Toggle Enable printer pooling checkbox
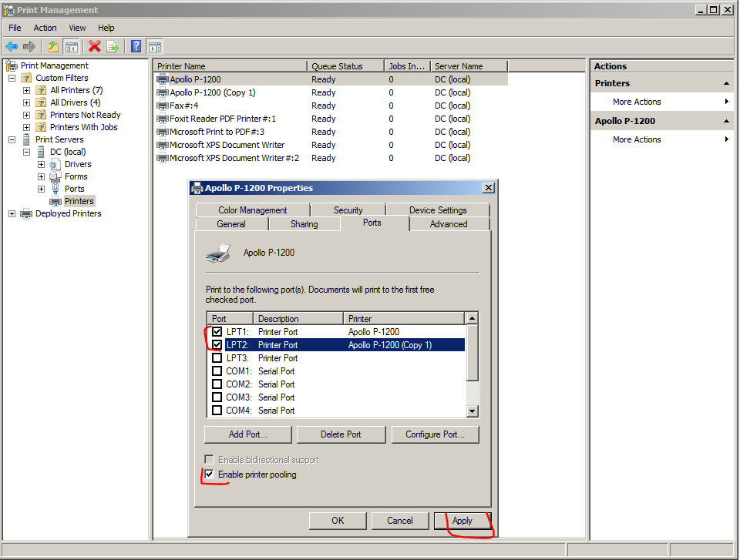Viewport: 740px width, 560px height. [x=209, y=474]
